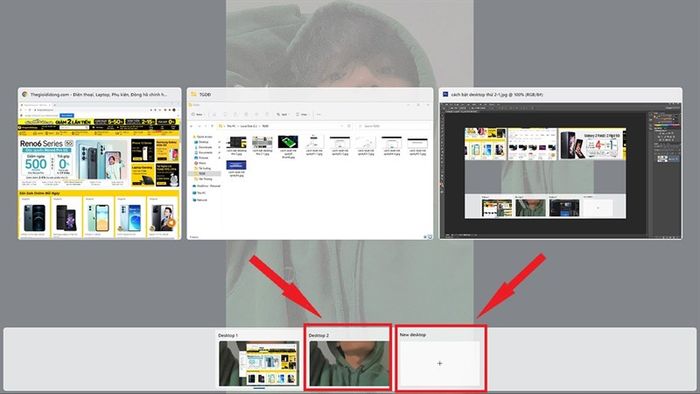Select the Photoshop window preview

561,163
